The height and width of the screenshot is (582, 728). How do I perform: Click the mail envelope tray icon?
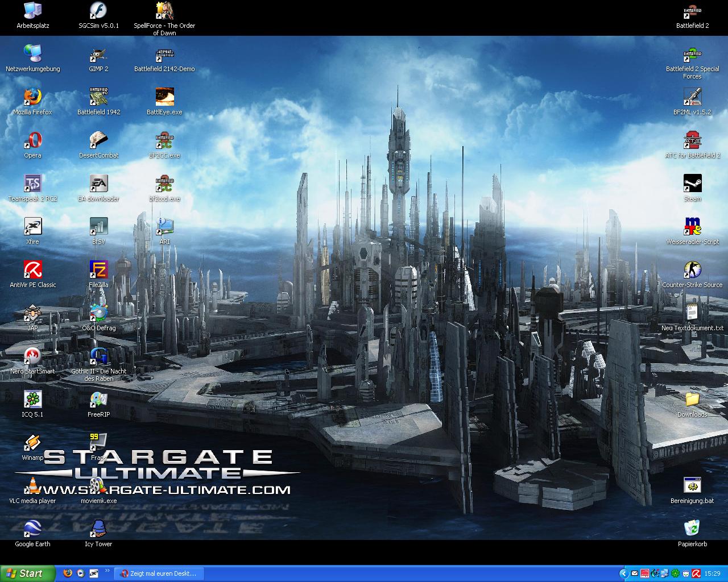635,574
